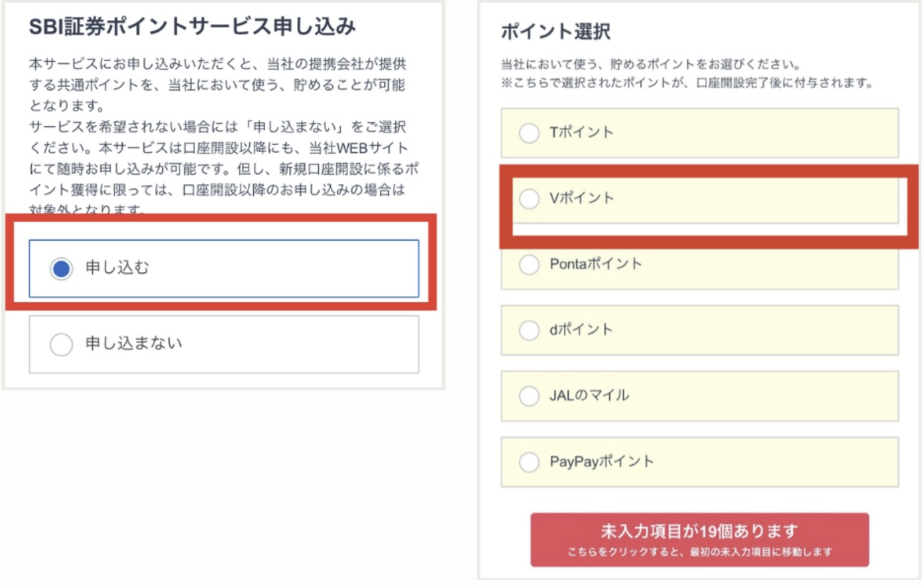The height and width of the screenshot is (585, 924).
Task: Click the dポイント label text
Action: coord(581,330)
